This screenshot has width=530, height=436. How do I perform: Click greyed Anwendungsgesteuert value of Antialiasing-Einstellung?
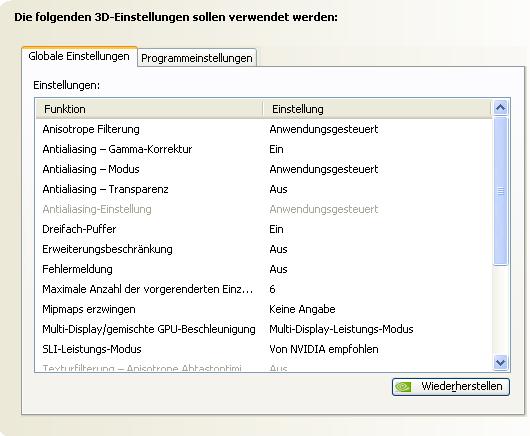point(324,209)
